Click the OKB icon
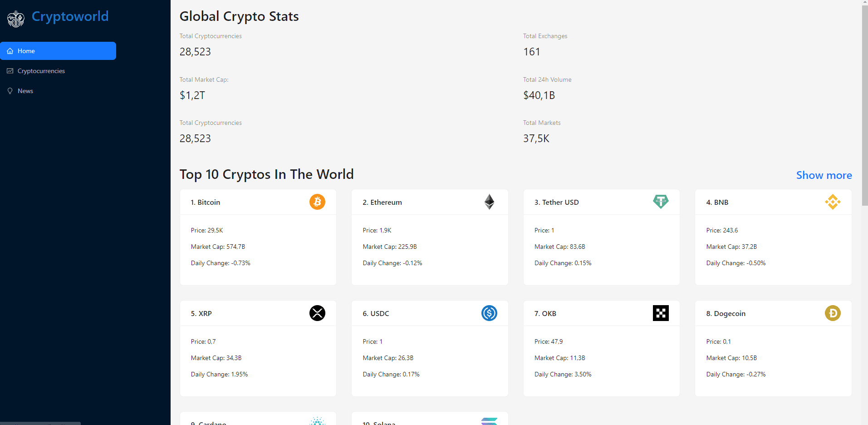This screenshot has width=868, height=425. pos(660,313)
